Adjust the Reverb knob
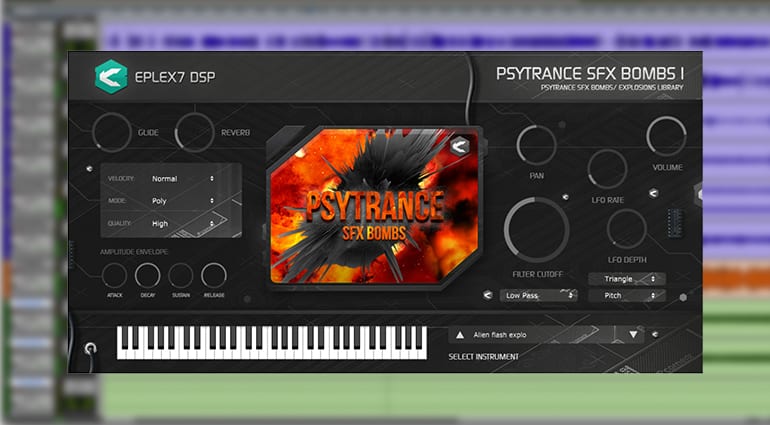The image size is (770, 425). [194, 132]
